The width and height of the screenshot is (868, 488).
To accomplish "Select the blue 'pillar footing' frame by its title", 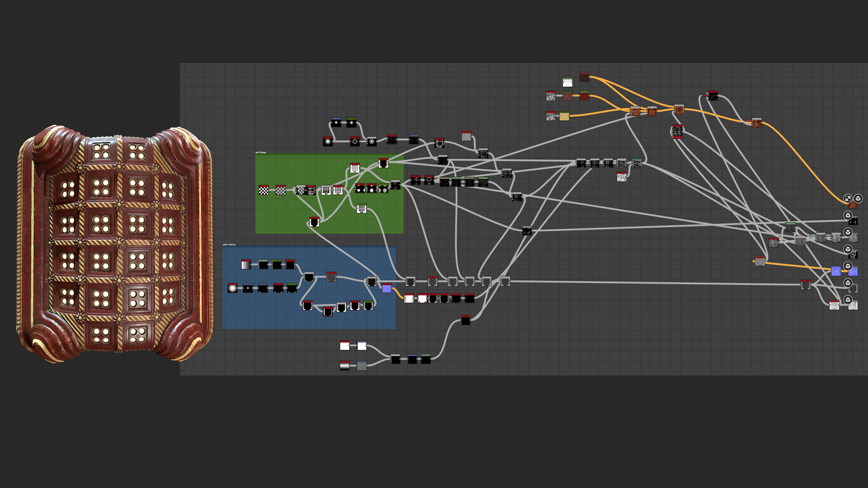I will tap(229, 244).
